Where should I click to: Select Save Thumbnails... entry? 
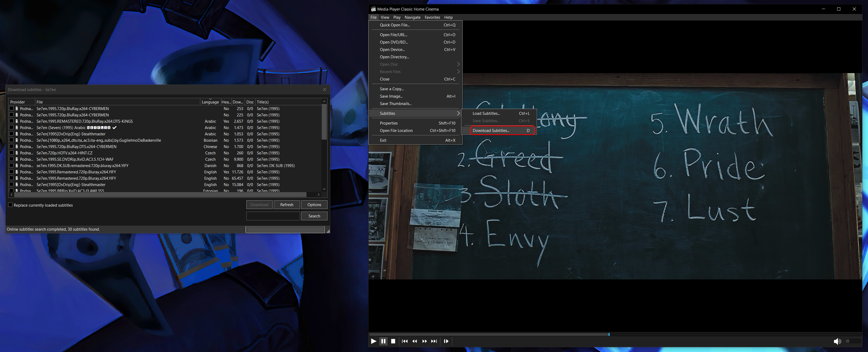[x=416, y=104]
